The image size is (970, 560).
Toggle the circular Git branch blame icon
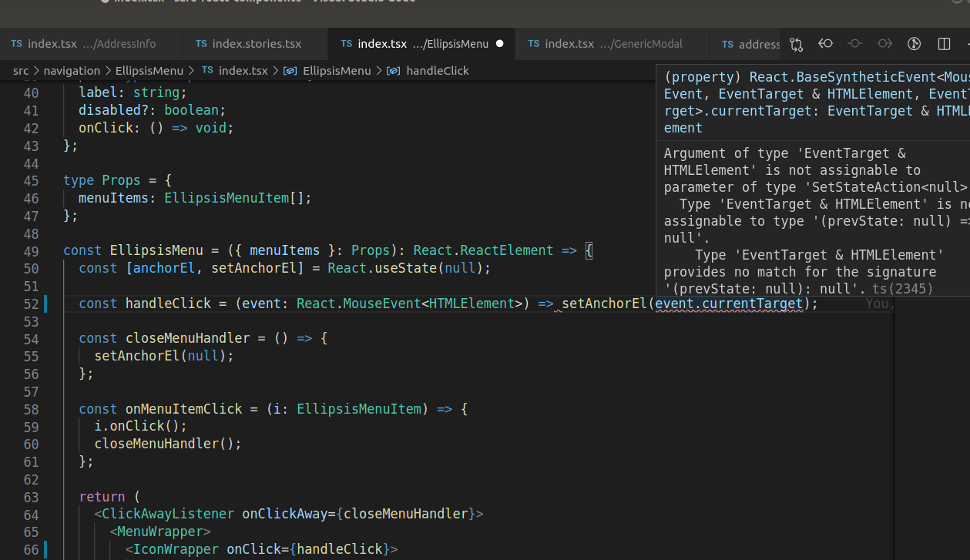915,44
